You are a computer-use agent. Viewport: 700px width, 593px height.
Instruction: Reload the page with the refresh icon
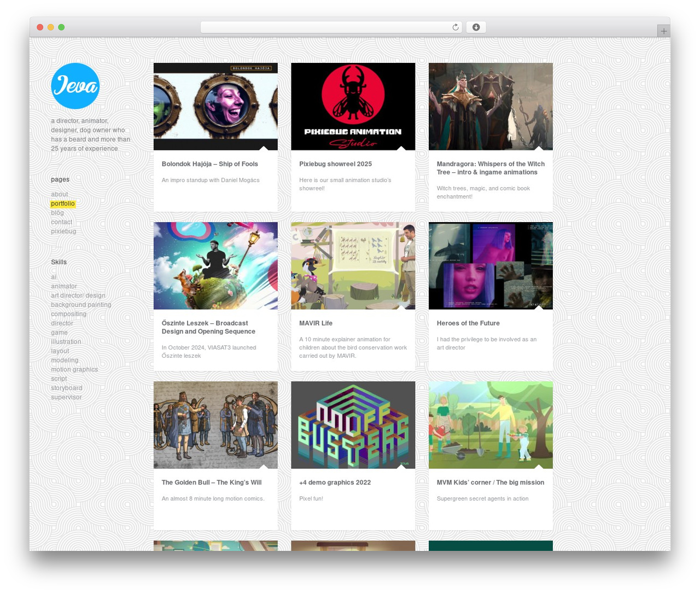pos(455,27)
